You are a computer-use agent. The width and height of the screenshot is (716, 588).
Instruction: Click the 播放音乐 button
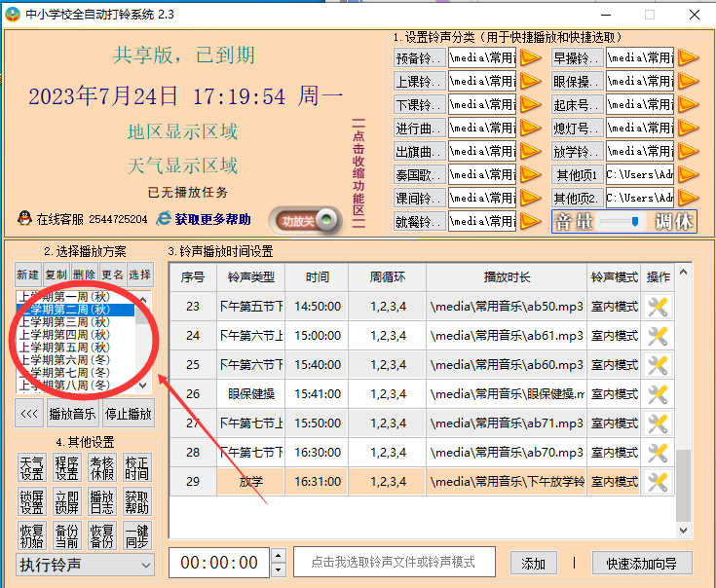click(73, 414)
